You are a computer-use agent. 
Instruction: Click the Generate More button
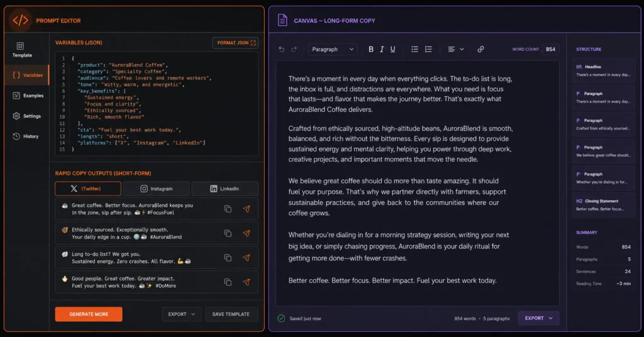[x=89, y=314]
